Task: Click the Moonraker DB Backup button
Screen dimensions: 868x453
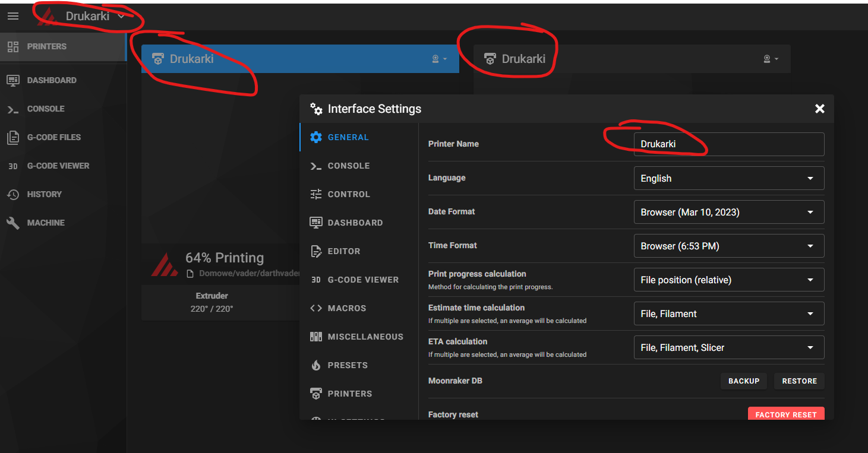Action: [743, 381]
